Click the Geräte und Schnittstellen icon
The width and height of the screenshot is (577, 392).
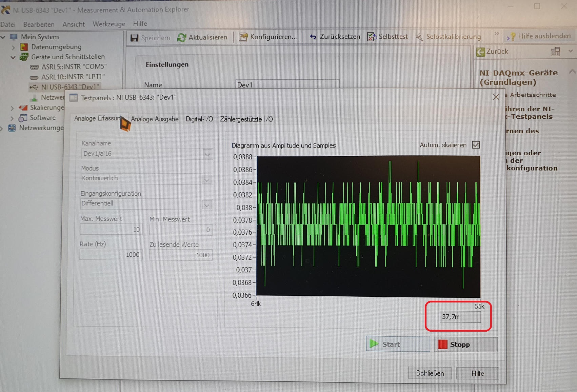pos(24,57)
